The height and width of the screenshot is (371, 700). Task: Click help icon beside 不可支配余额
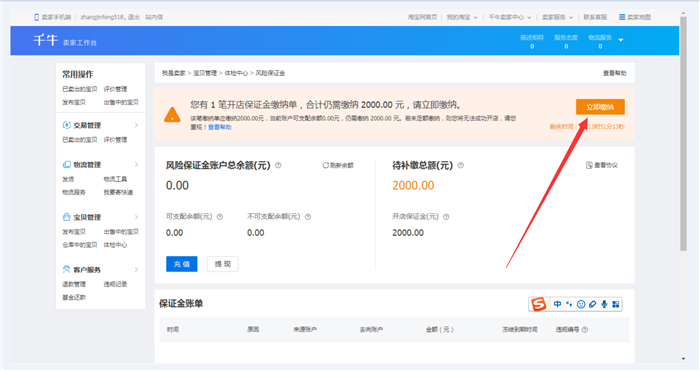tap(308, 217)
